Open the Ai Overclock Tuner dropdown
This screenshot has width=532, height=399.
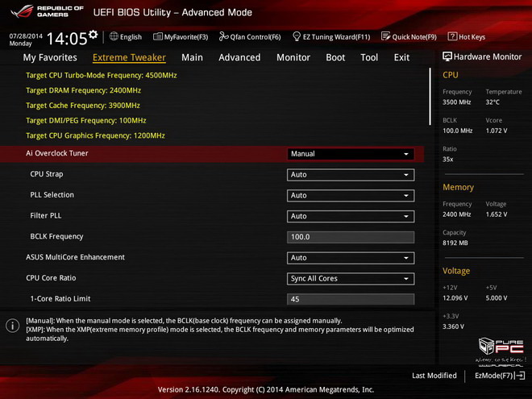point(351,154)
